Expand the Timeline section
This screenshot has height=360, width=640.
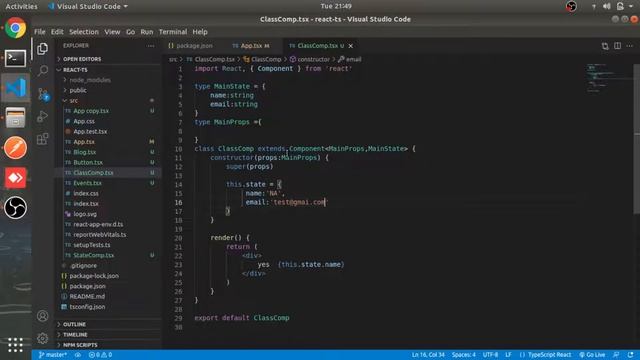pyautogui.click(x=108, y=335)
